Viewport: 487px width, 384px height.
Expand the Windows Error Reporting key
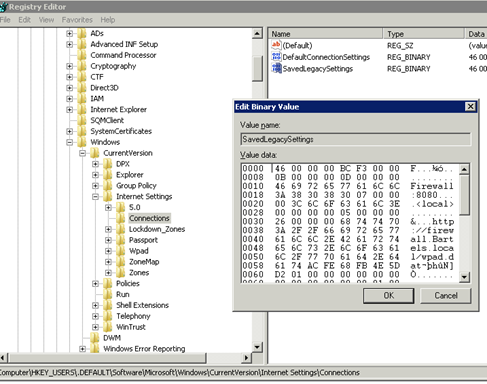[x=82, y=349]
